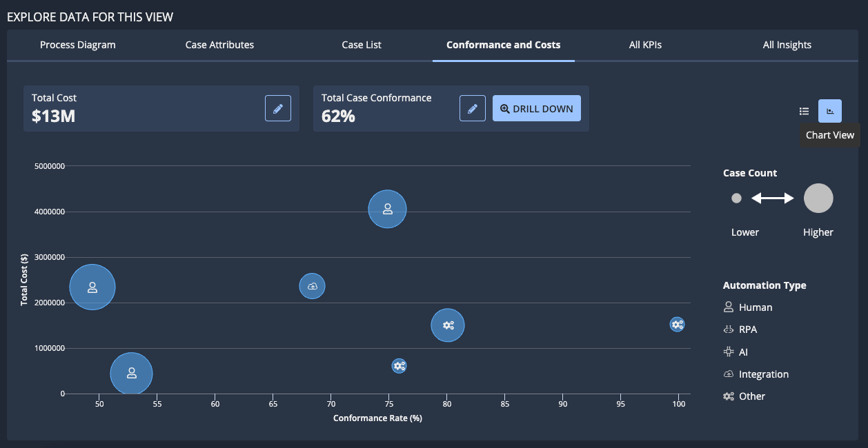Click the Automation Type legend heading
Screen dimensions: 868x448
click(x=765, y=285)
